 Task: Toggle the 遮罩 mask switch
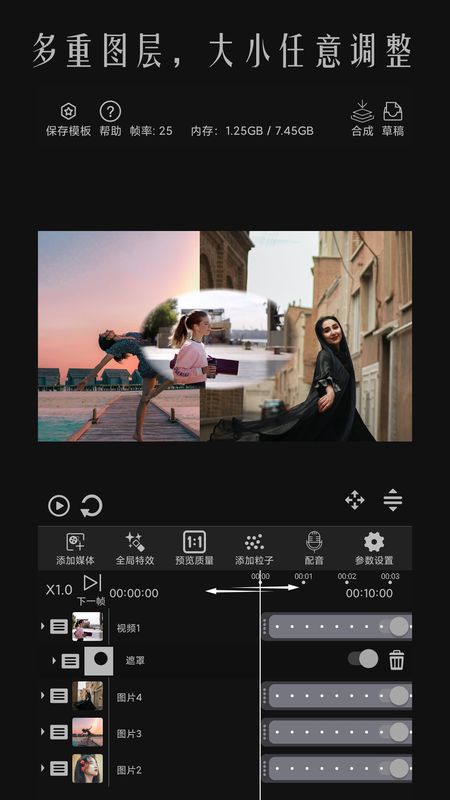(x=363, y=659)
